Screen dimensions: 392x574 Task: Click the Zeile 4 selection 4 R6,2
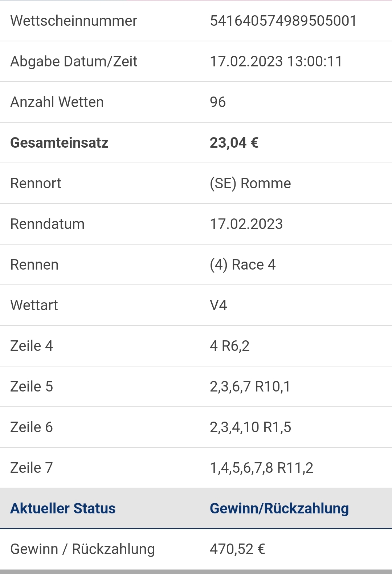pos(230,346)
